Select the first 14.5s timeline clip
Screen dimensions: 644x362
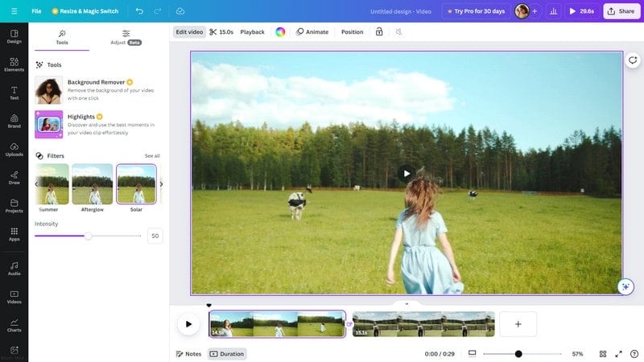click(277, 324)
